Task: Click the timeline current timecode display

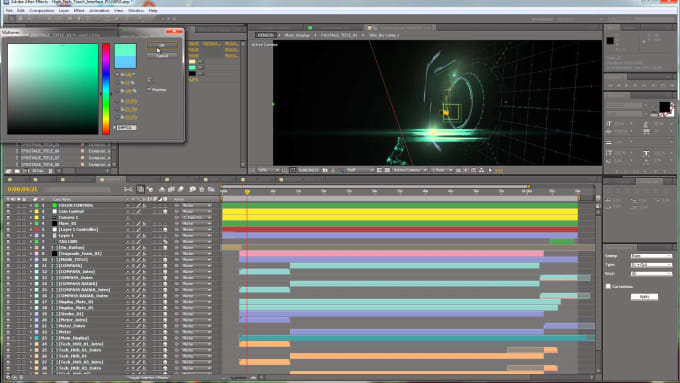Action: pyautogui.click(x=22, y=190)
